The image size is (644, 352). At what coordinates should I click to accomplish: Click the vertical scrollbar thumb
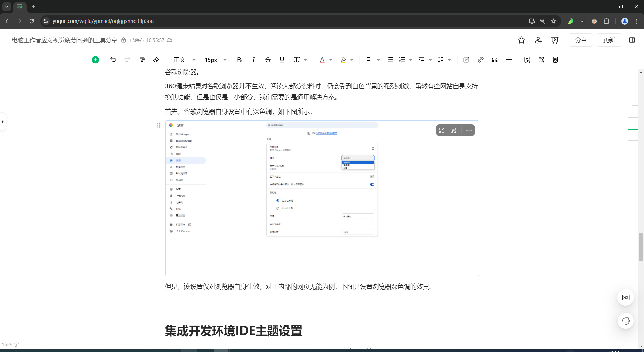(x=641, y=247)
